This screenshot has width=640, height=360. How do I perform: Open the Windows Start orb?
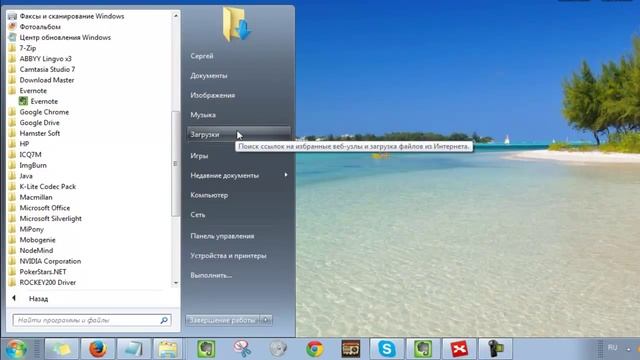pyautogui.click(x=16, y=349)
